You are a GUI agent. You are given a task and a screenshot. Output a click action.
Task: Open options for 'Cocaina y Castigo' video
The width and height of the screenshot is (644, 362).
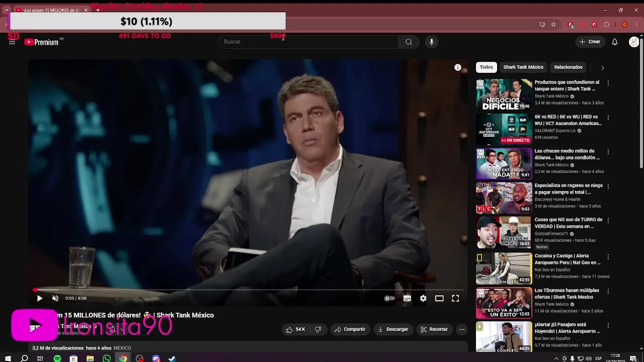click(608, 257)
